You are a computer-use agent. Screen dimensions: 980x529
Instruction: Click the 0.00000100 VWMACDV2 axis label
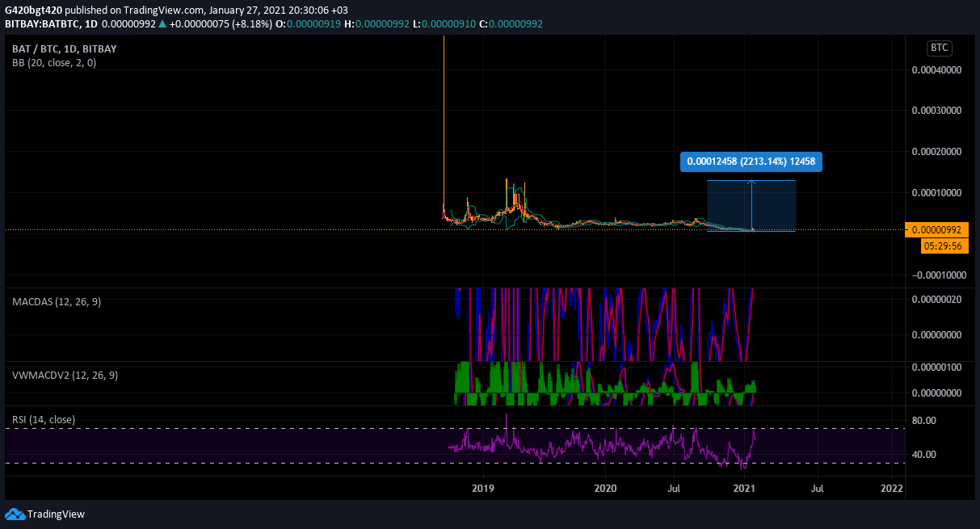(936, 367)
